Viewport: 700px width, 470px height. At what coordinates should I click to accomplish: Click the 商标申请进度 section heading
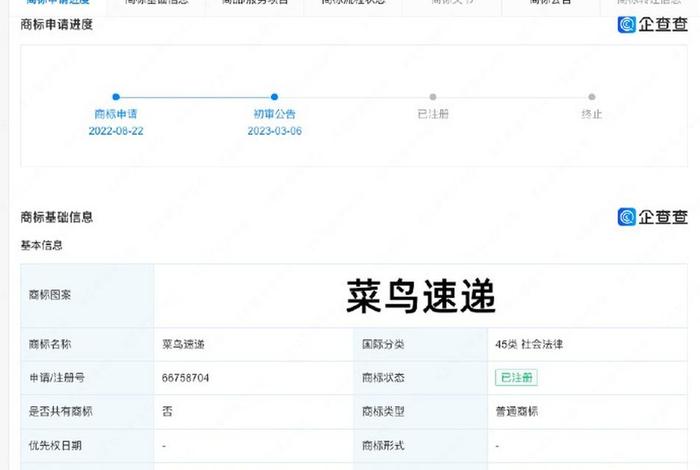click(57, 25)
